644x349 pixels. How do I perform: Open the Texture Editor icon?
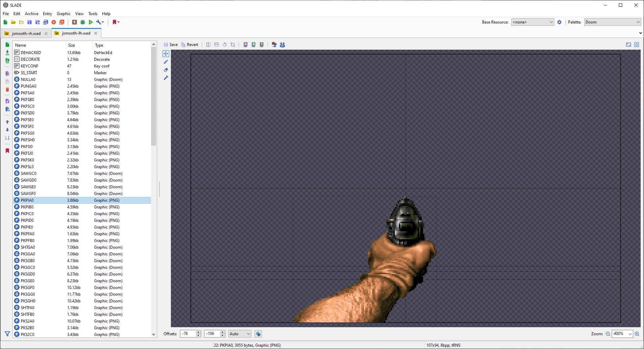[75, 22]
